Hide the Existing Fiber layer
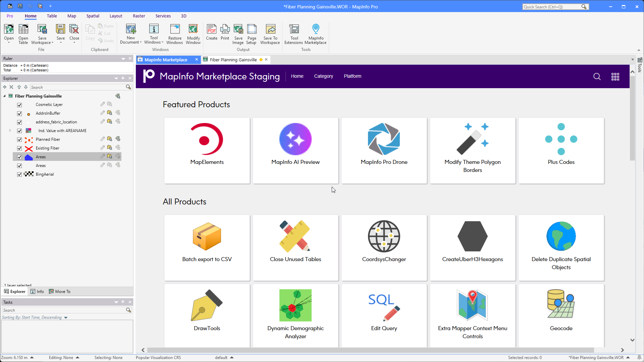This screenshot has height=362, width=644. 19,148
